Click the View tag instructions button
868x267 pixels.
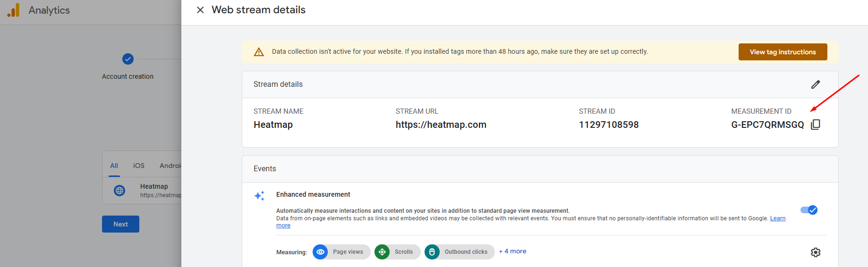pos(783,52)
